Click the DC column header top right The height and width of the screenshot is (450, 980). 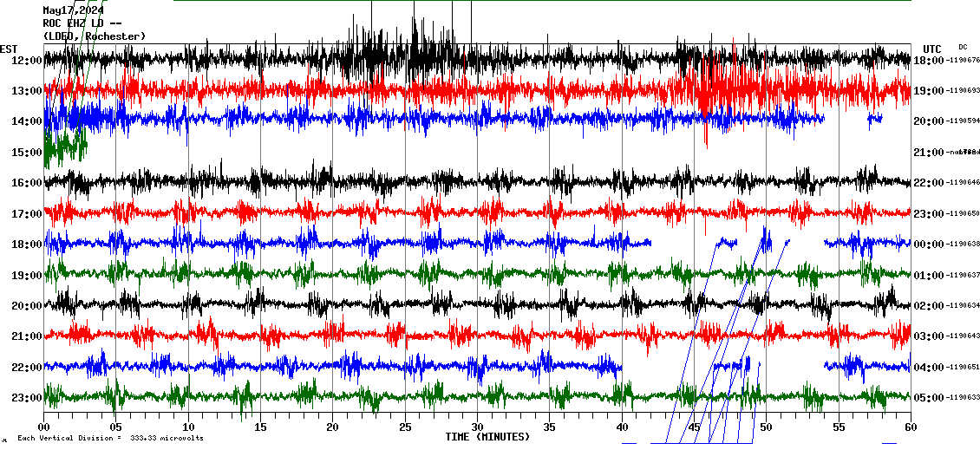pos(963,47)
